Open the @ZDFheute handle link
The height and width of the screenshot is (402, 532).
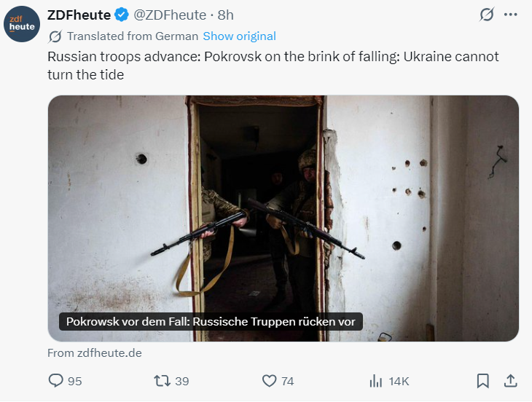[170, 15]
